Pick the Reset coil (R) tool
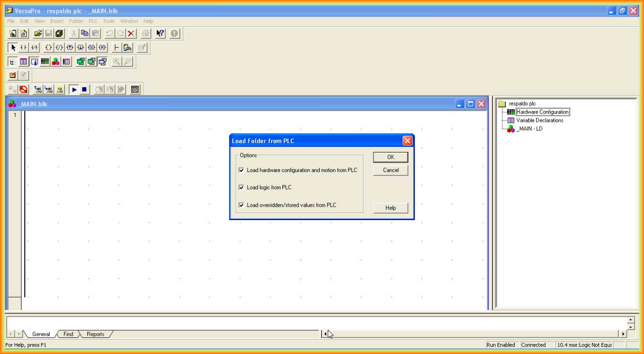 [x=103, y=48]
